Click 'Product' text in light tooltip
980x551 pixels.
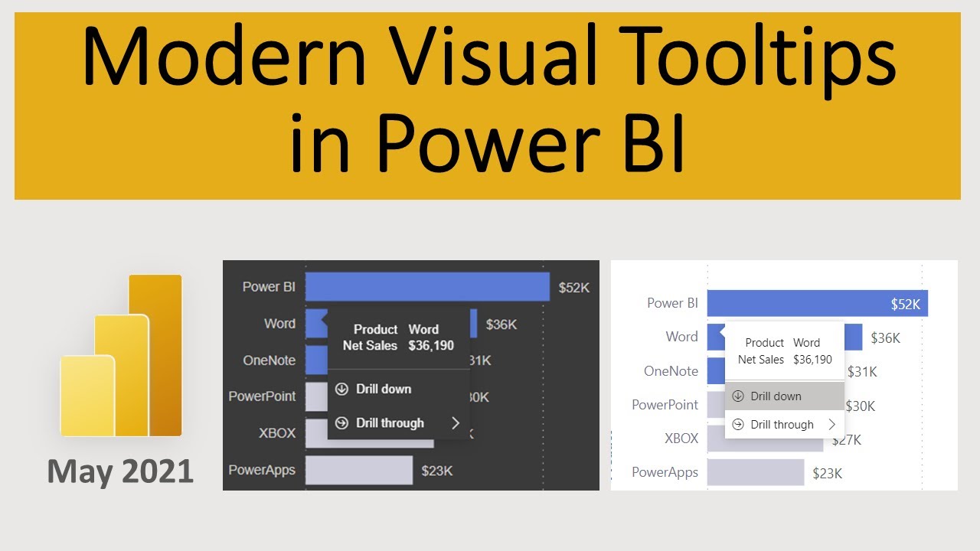click(x=765, y=343)
